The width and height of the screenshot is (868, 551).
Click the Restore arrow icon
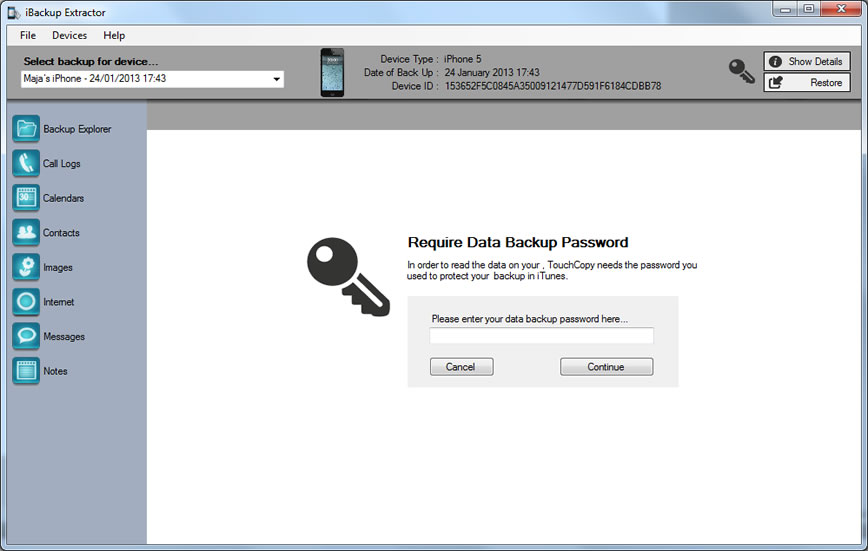[x=776, y=83]
